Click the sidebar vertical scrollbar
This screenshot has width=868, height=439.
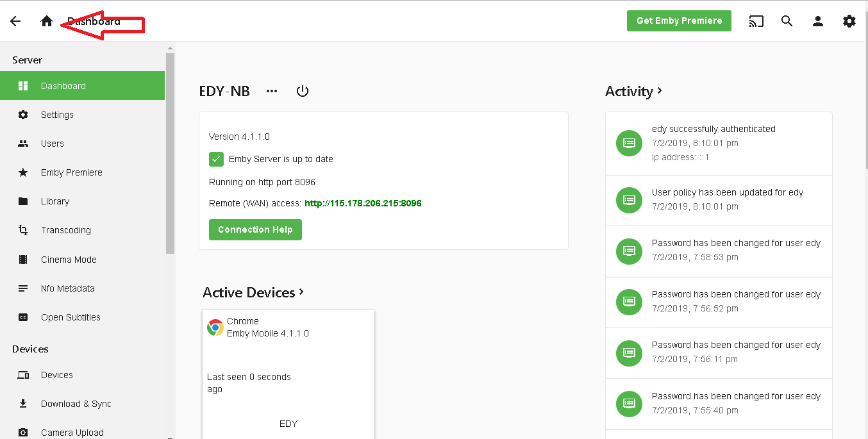(170, 154)
